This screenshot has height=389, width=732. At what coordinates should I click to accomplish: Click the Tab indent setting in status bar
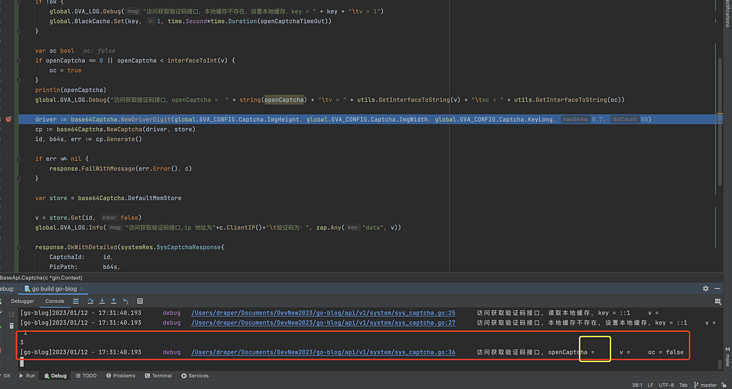pyautogui.click(x=683, y=385)
